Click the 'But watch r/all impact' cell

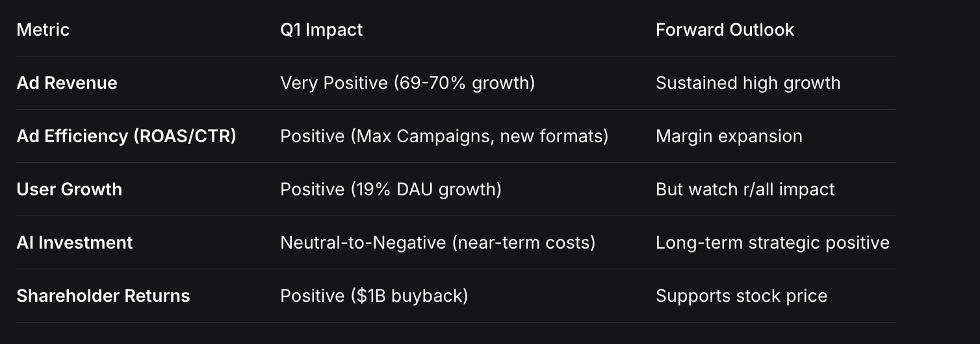point(745,190)
